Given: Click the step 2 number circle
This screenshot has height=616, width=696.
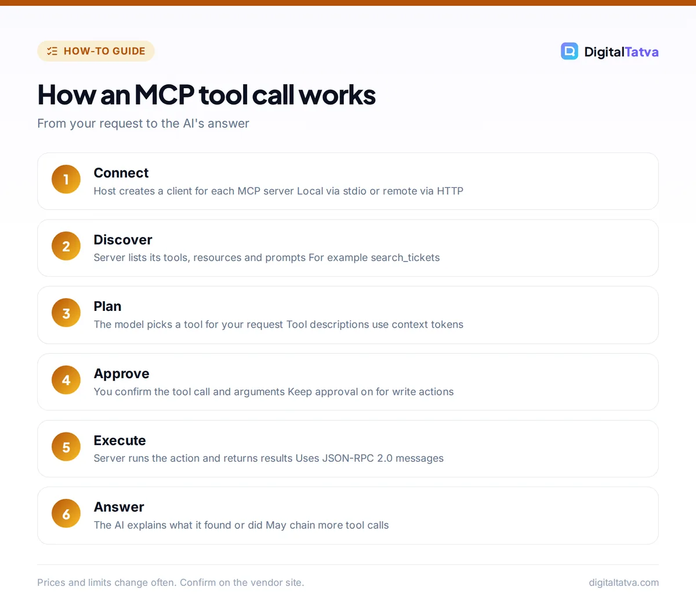Looking at the screenshot, I should click(66, 246).
